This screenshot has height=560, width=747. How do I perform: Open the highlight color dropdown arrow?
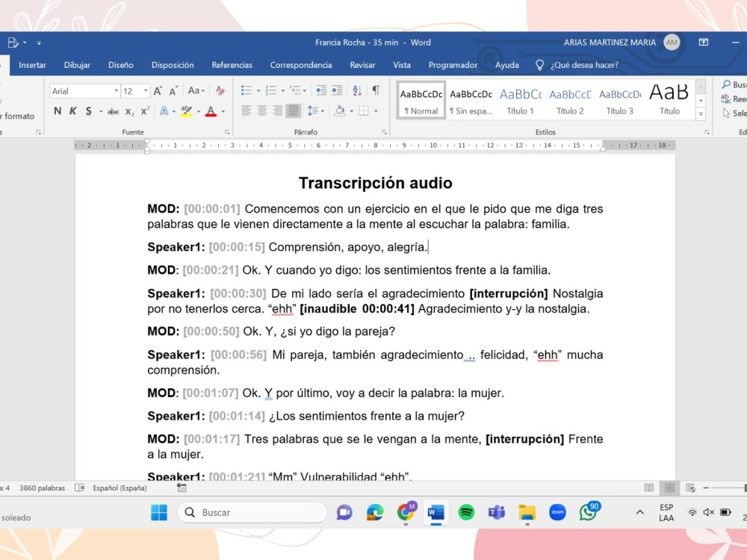(x=199, y=111)
